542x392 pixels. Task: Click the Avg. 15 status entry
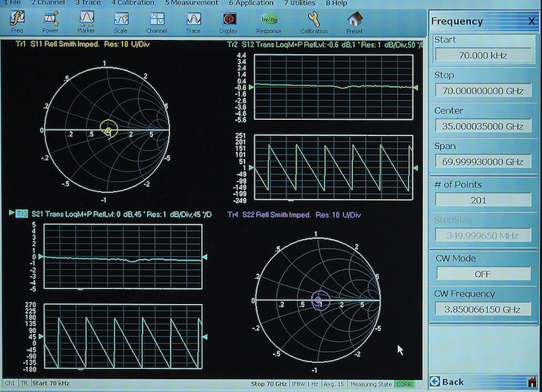(333, 384)
